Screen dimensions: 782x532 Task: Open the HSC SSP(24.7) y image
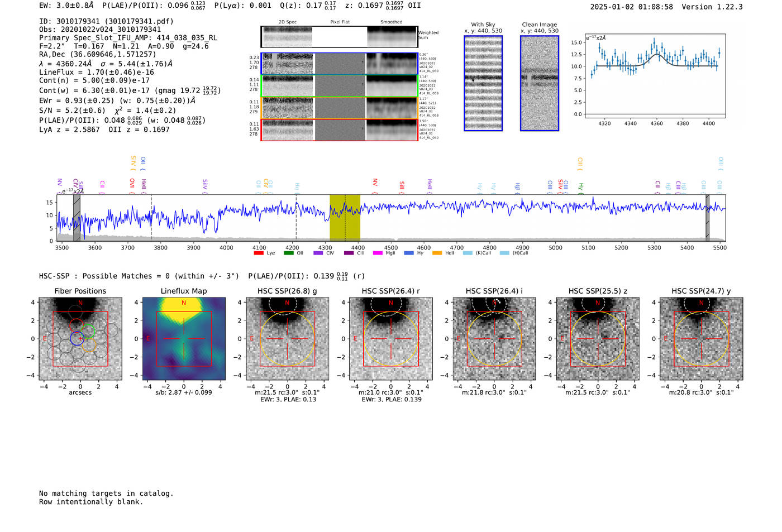coord(702,339)
